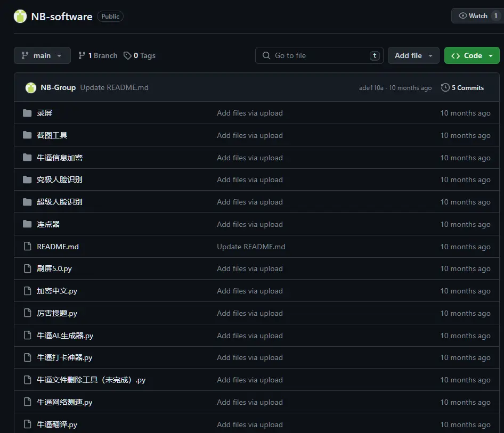Click Add files via upload in 连点器 row
Image resolution: width=504 pixels, height=433 pixels.
250,224
